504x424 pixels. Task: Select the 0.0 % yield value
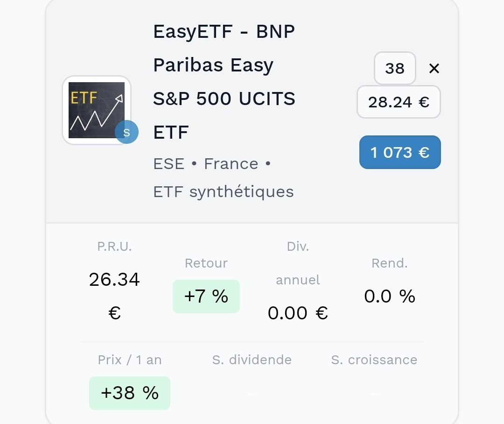[x=390, y=296]
